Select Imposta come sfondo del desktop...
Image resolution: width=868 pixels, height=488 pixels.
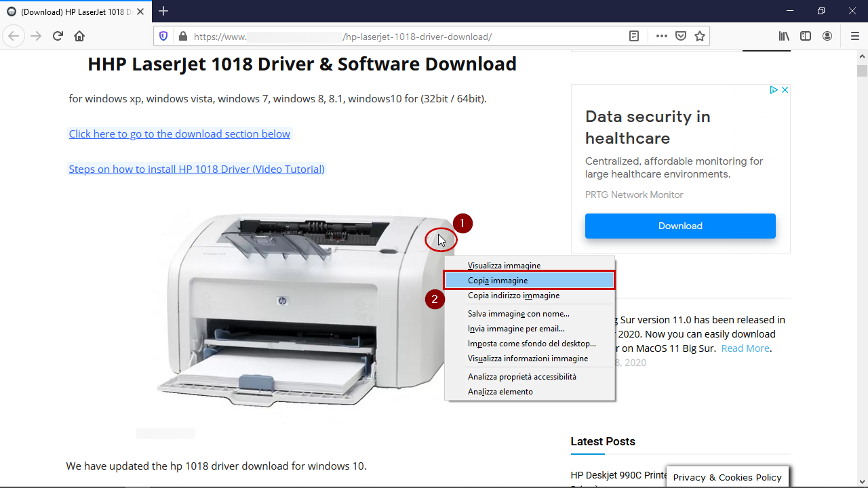click(x=530, y=344)
